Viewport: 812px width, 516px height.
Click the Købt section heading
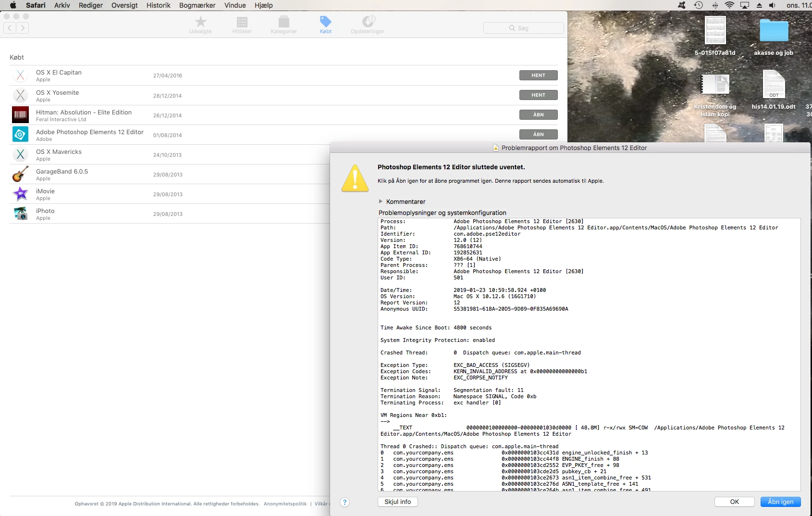[x=17, y=57]
